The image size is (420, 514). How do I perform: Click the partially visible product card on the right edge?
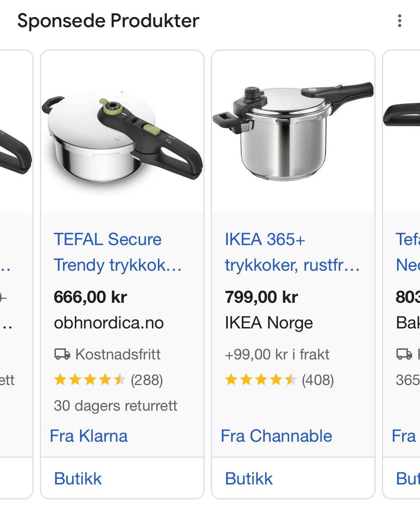(x=401, y=274)
